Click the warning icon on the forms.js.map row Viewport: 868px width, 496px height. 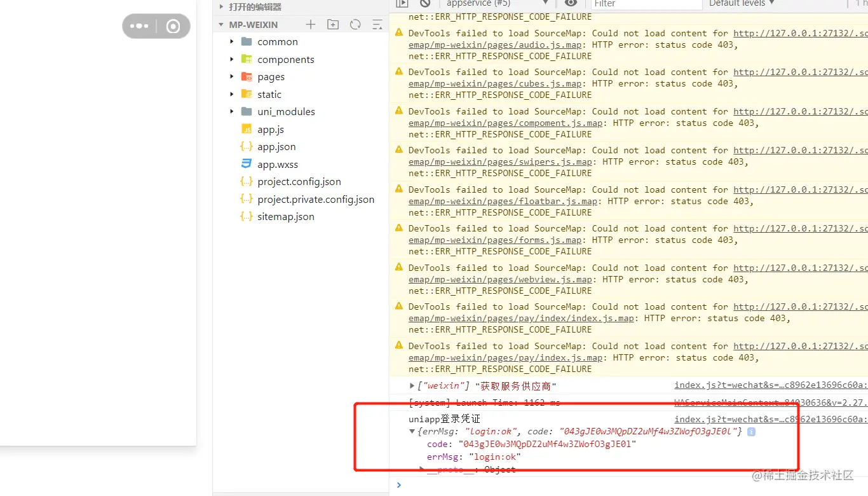point(399,228)
